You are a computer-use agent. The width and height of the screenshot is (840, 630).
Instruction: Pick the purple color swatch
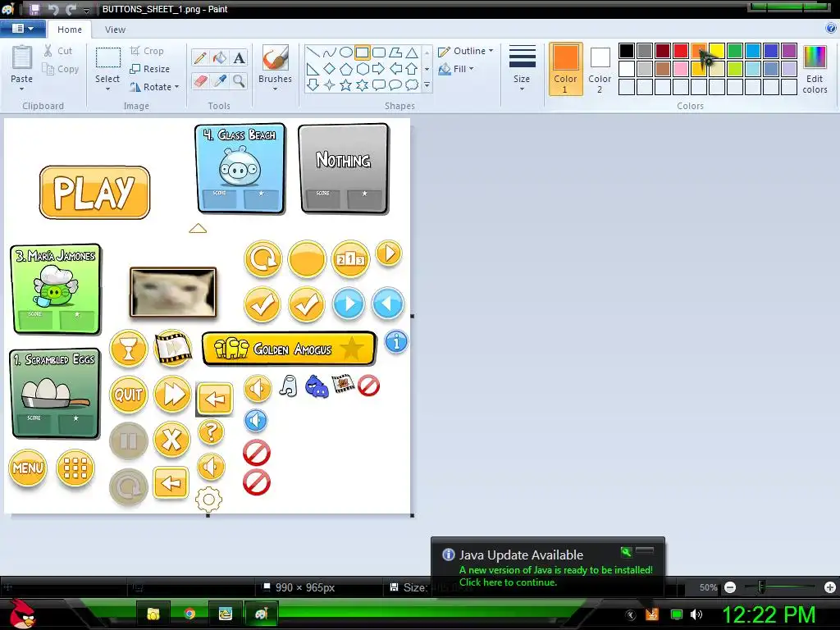pyautogui.click(x=788, y=51)
